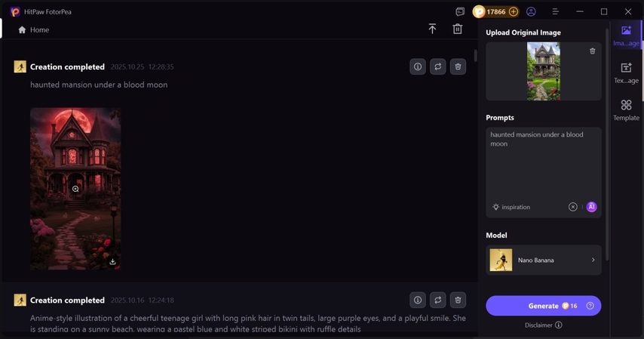
Task: Click the second creation's Nano Banana avatar
Action: (x=20, y=300)
